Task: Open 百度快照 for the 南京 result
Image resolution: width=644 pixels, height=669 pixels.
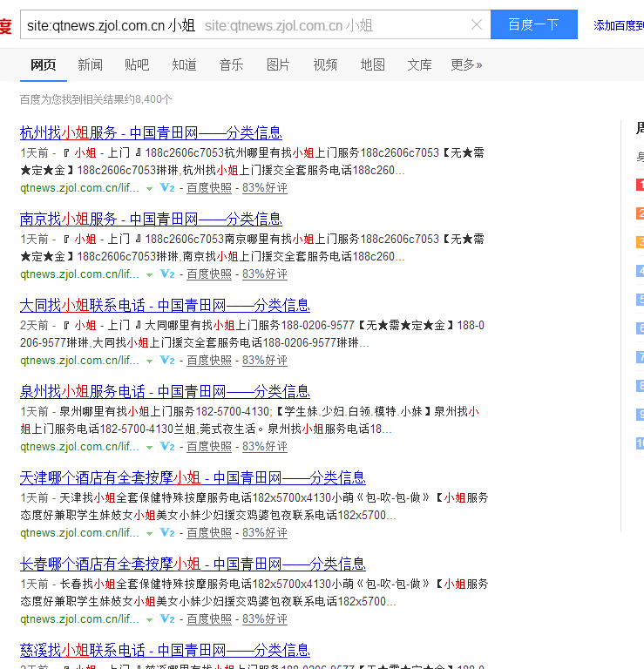Action: 209,274
